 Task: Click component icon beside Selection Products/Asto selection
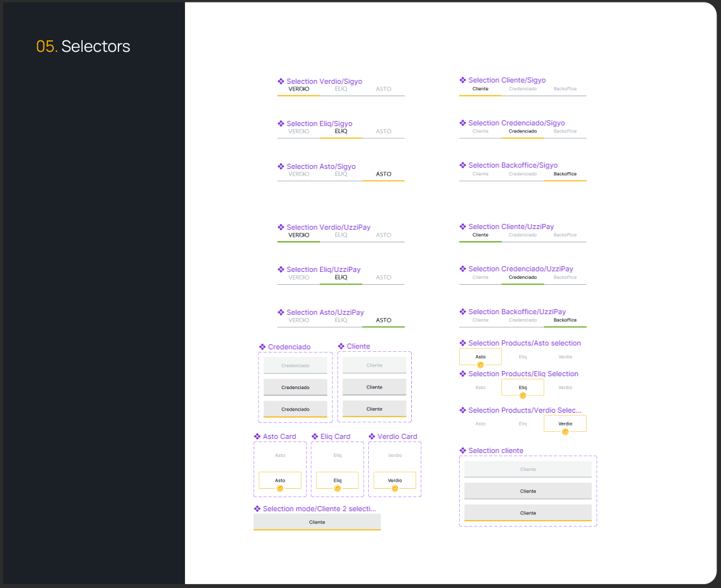click(x=462, y=343)
